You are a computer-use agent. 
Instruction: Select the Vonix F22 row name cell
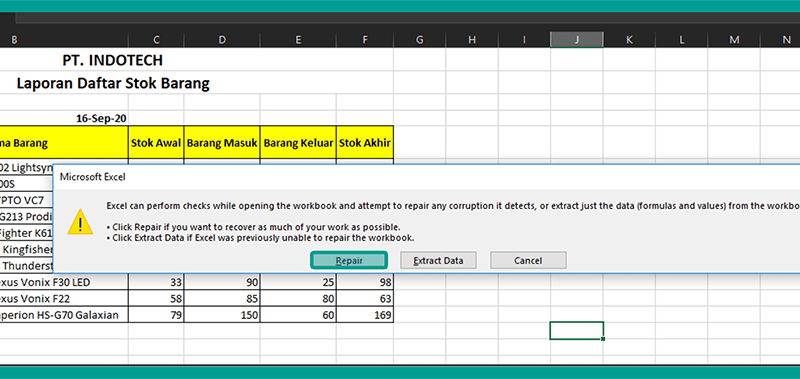(64, 298)
